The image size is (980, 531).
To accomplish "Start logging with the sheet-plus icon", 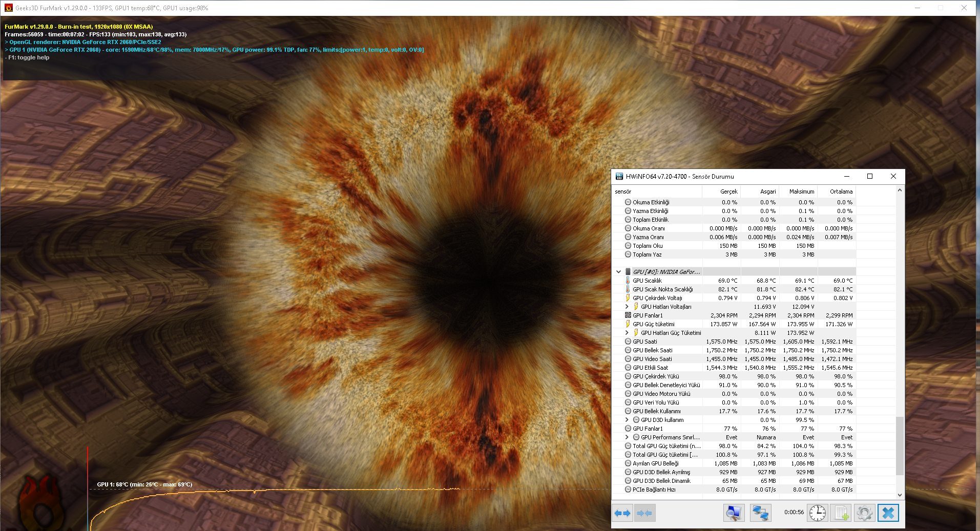I will tap(841, 513).
